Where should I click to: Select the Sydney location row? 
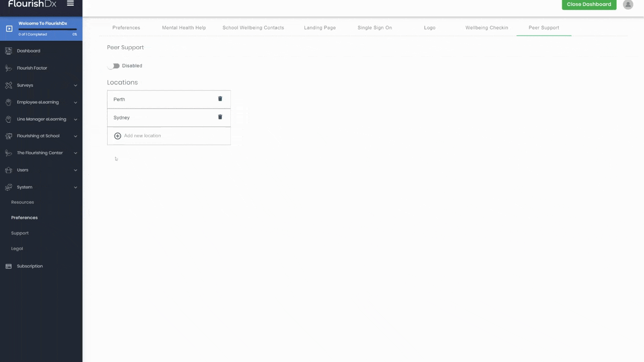click(x=169, y=117)
